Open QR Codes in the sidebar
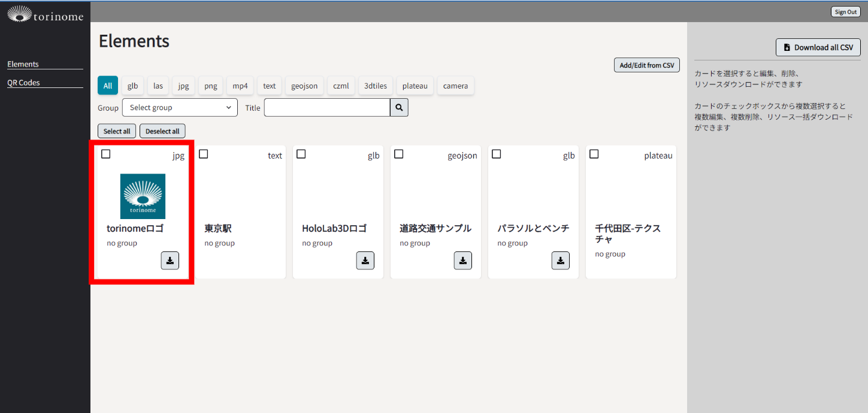Screen dimensions: 868x413 tap(23, 83)
